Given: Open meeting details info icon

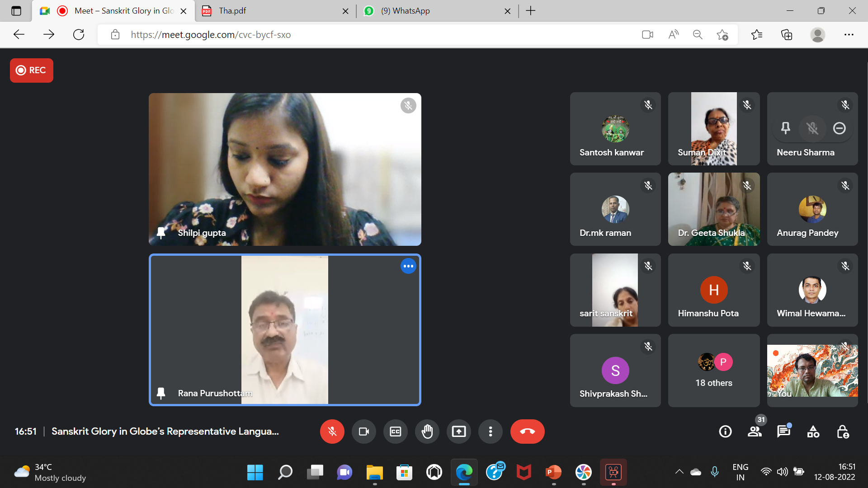Looking at the screenshot, I should click(725, 432).
